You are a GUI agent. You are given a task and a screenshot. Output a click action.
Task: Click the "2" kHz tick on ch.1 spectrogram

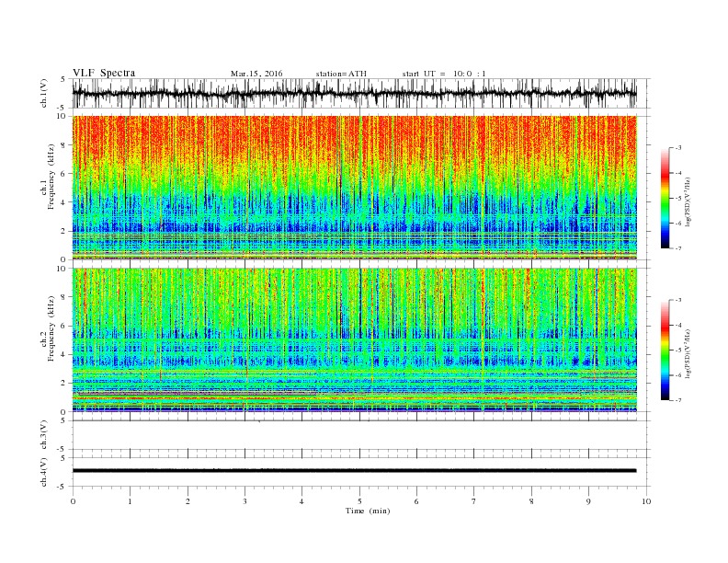(63, 231)
